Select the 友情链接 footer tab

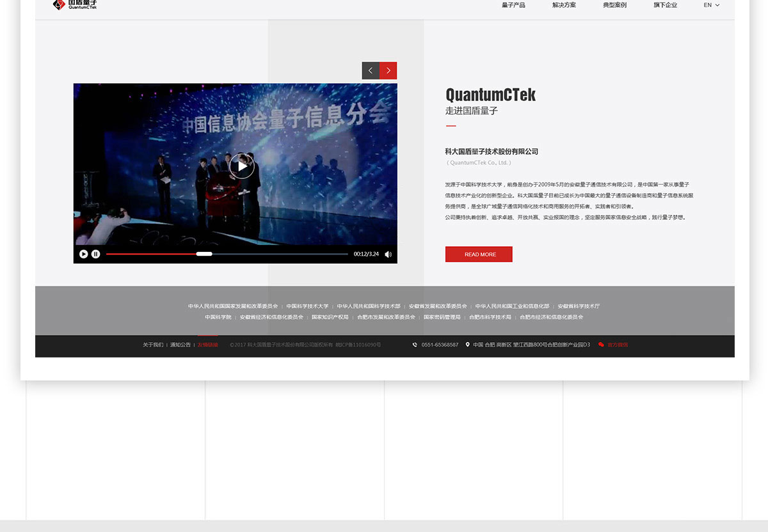tap(207, 345)
